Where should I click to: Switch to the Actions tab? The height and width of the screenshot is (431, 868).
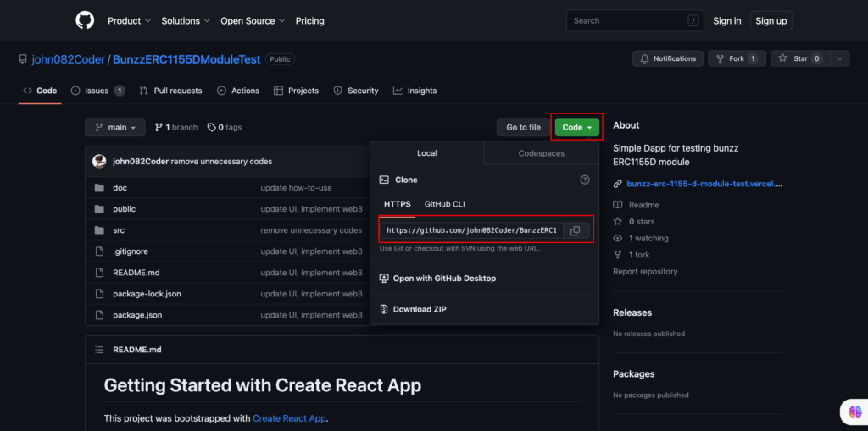coord(238,91)
